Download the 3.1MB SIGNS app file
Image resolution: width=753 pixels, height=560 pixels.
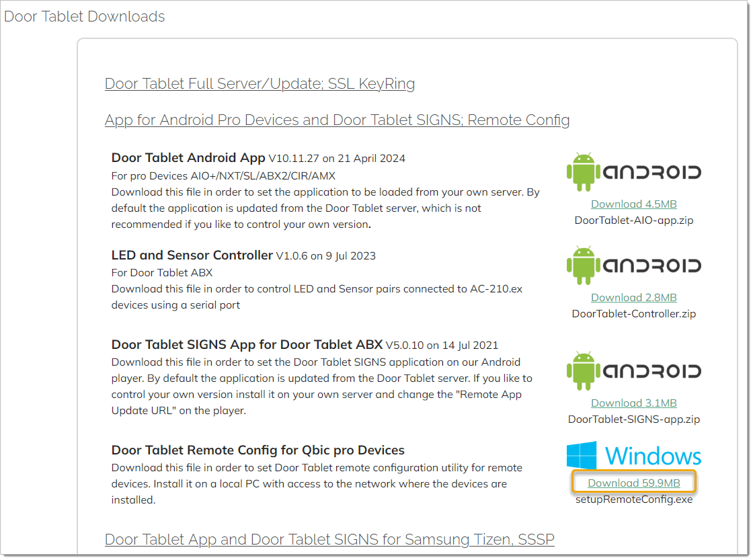633,403
